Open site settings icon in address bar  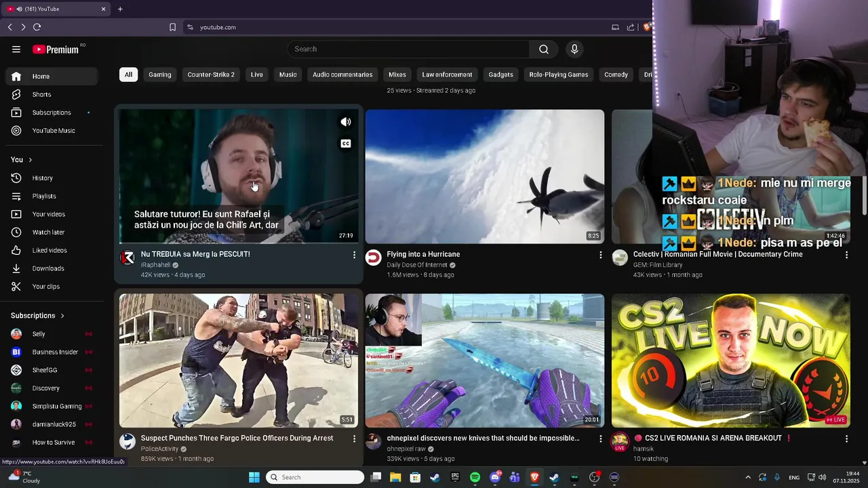pyautogui.click(x=190, y=27)
